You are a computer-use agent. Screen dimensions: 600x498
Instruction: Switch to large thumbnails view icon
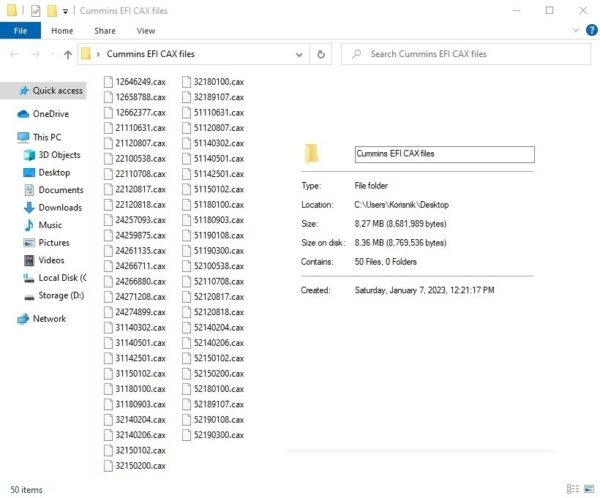(589, 489)
